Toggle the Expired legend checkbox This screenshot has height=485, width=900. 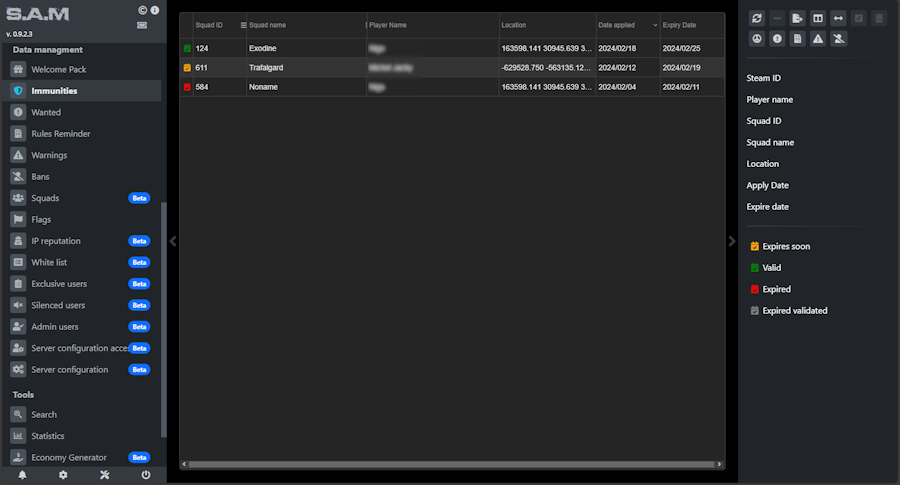[755, 289]
